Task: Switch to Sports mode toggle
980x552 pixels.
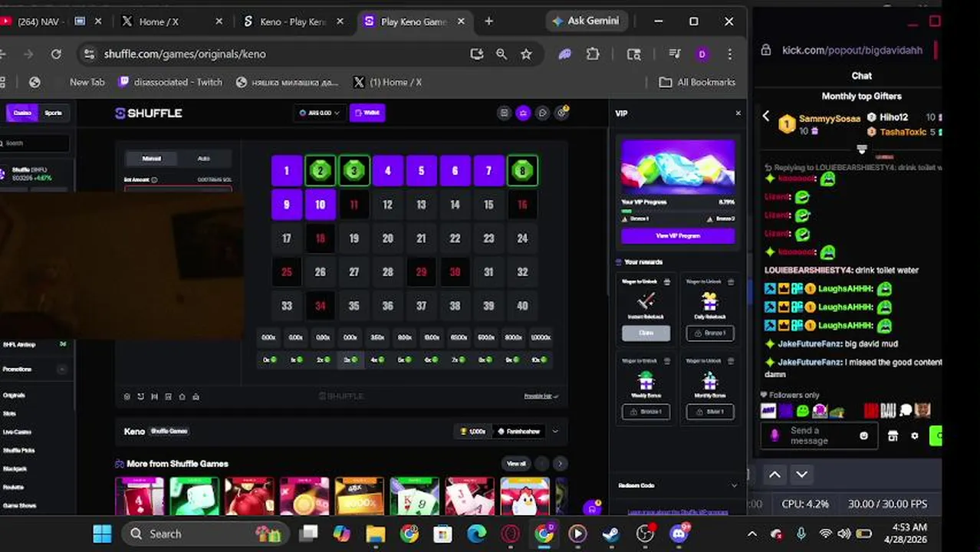Action: pyautogui.click(x=53, y=113)
